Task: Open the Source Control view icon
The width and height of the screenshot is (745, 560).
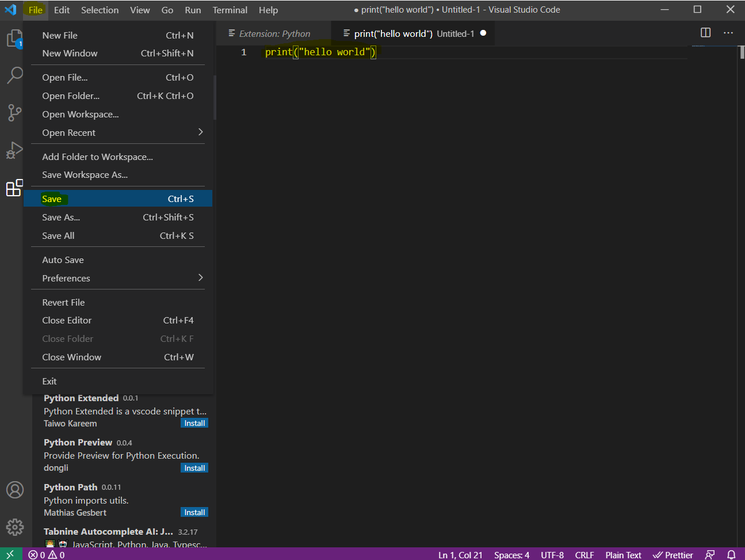Action: (x=14, y=112)
